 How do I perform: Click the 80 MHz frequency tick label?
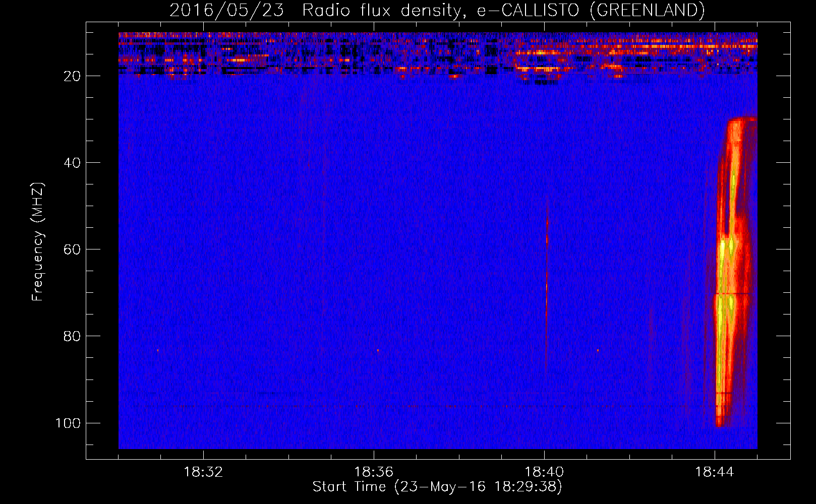(72, 336)
